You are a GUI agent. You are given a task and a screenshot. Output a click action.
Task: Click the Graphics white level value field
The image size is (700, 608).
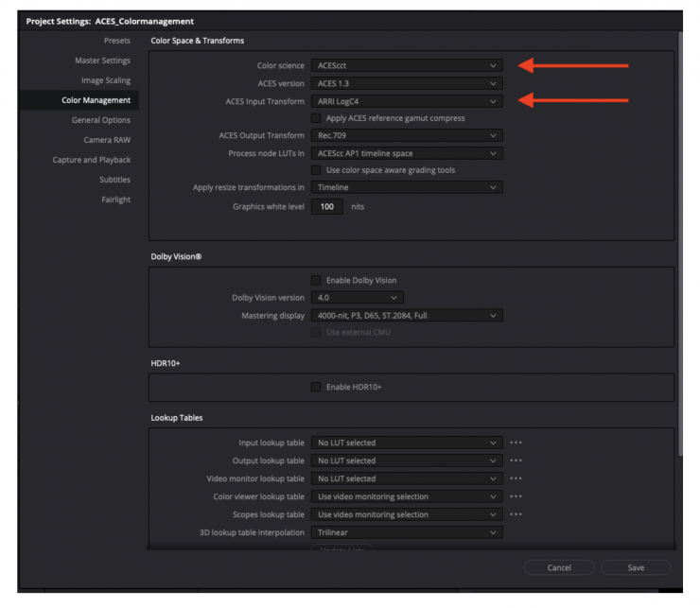click(326, 206)
